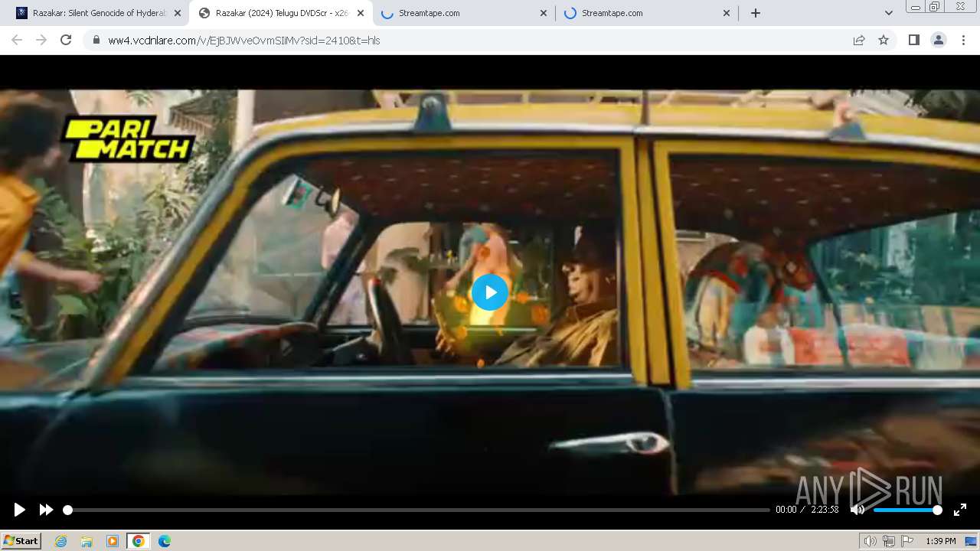The image size is (980, 551).
Task: Skip forward with the fast-forward icon
Action: tap(46, 510)
